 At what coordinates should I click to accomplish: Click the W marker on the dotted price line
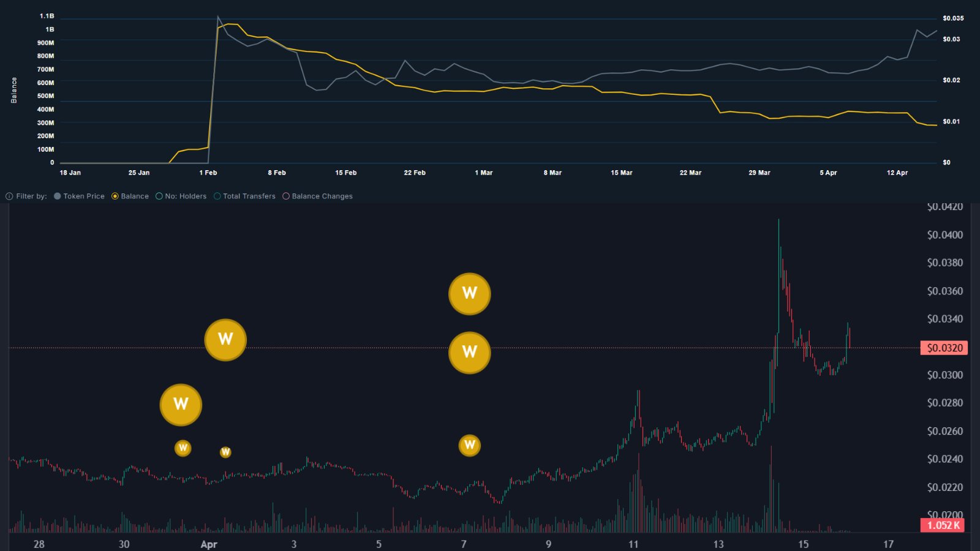[470, 352]
